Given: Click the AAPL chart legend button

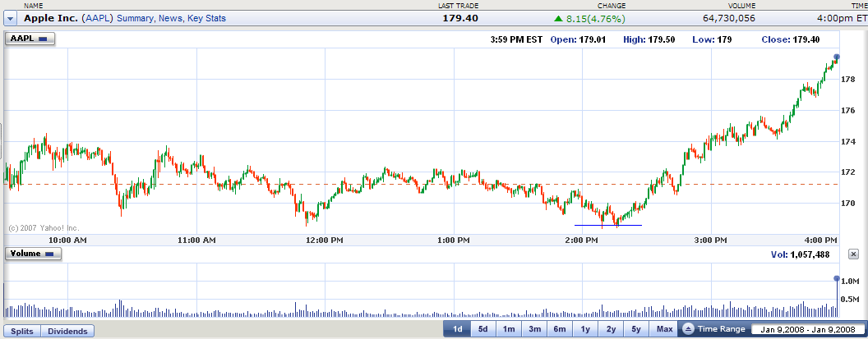Looking at the screenshot, I should coord(30,39).
